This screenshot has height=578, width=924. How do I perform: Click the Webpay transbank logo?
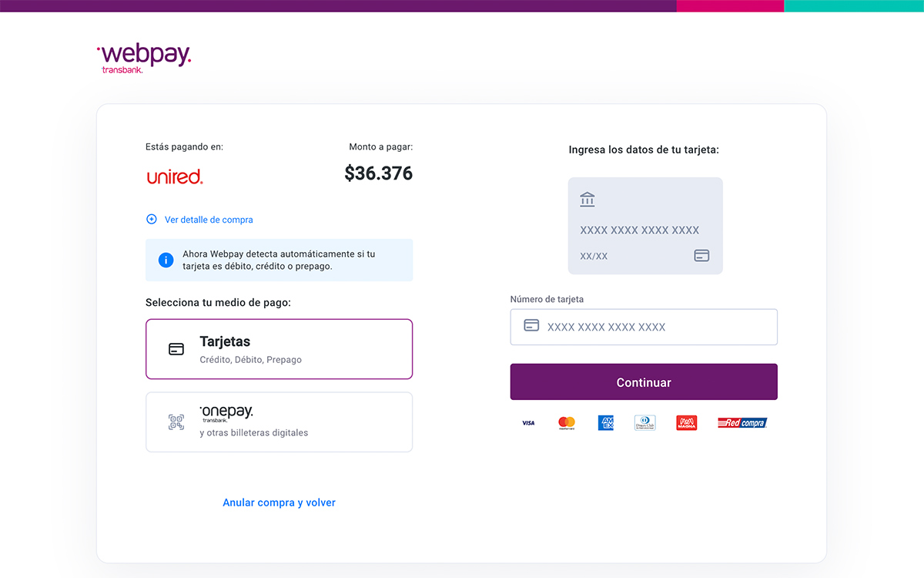tap(144, 56)
